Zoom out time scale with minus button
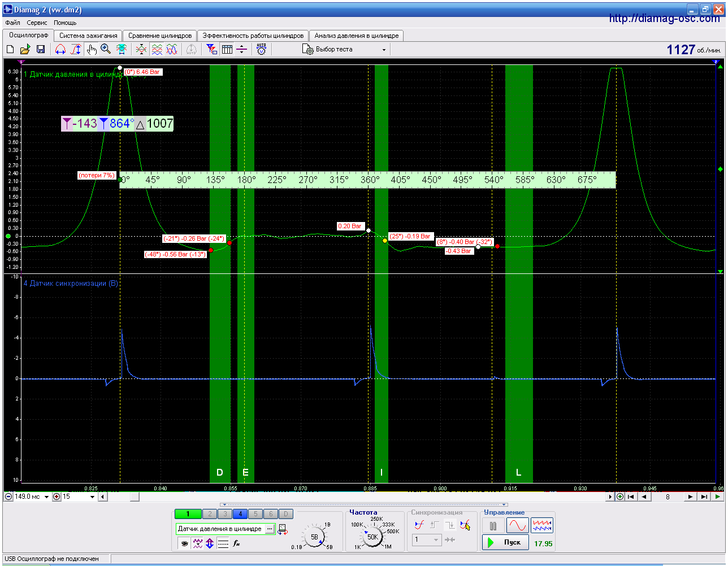This screenshot has width=728, height=566. pos(8,497)
